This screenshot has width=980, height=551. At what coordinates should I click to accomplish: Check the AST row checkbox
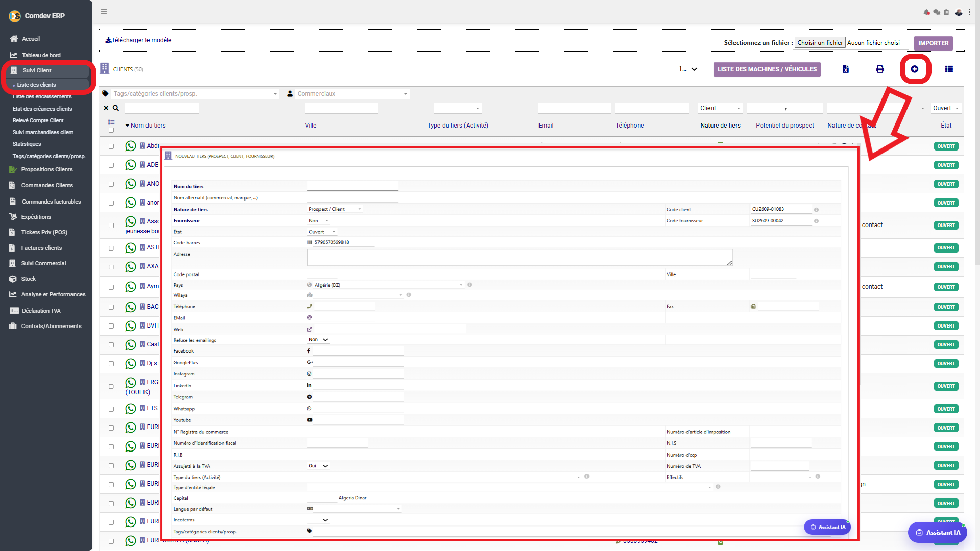point(111,248)
